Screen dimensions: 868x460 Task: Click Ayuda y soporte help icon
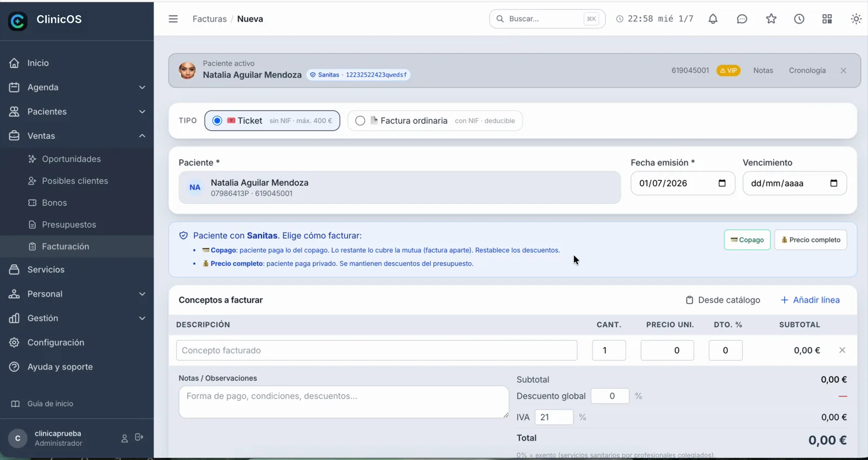14,367
